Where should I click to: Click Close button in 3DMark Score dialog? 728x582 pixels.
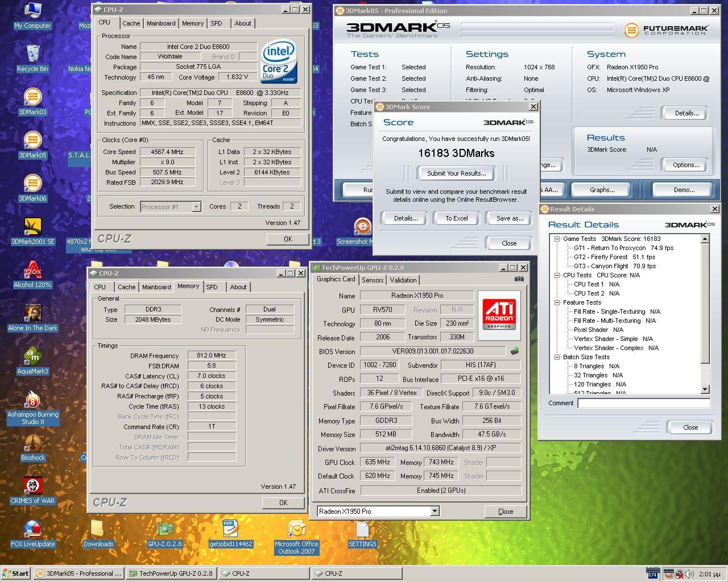coord(508,243)
